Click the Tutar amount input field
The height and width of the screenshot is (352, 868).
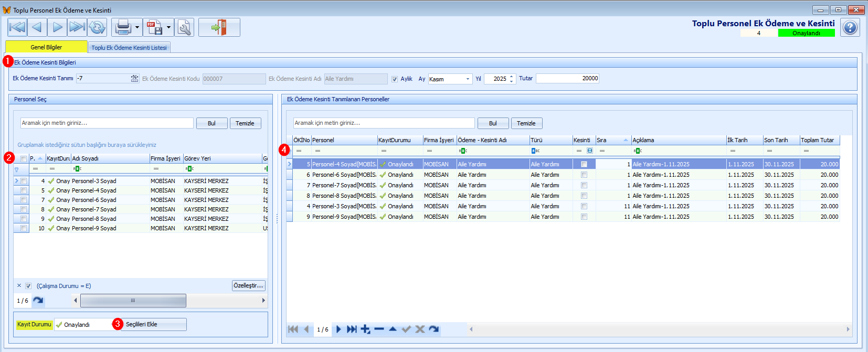567,79
